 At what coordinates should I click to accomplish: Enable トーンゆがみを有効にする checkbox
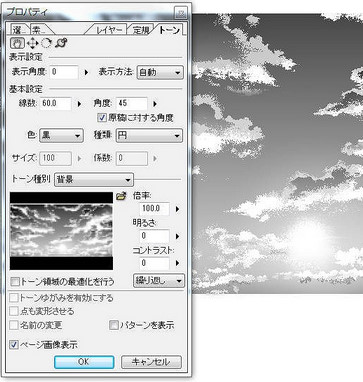14,298
